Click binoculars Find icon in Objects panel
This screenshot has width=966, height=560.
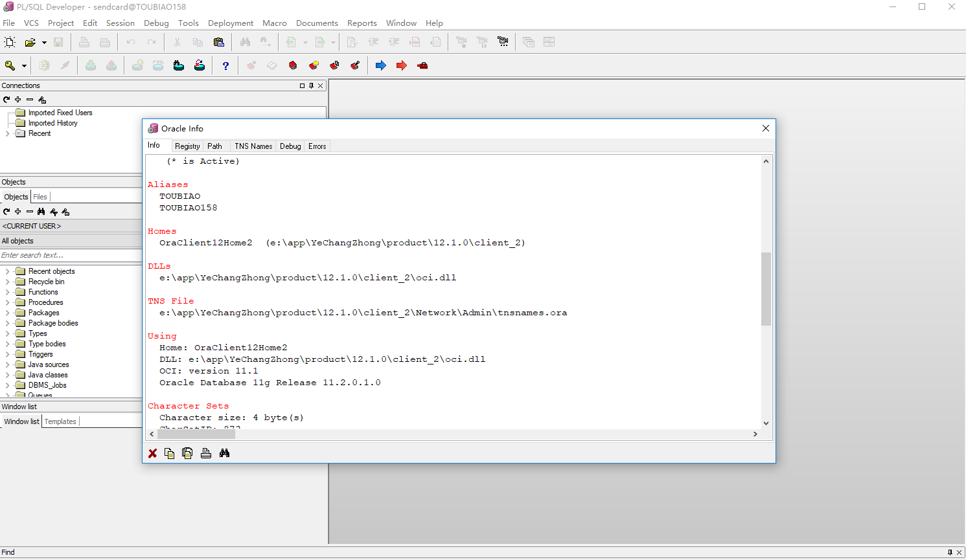[41, 212]
